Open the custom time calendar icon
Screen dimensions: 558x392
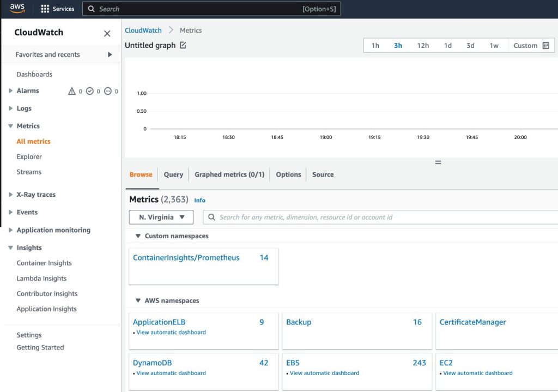point(546,46)
